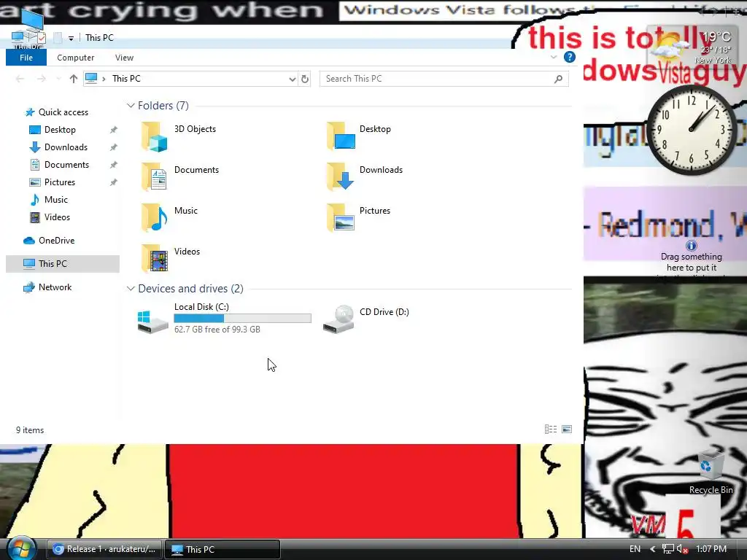Collapse the Folders (7) section
This screenshot has width=747, height=560.
point(131,106)
